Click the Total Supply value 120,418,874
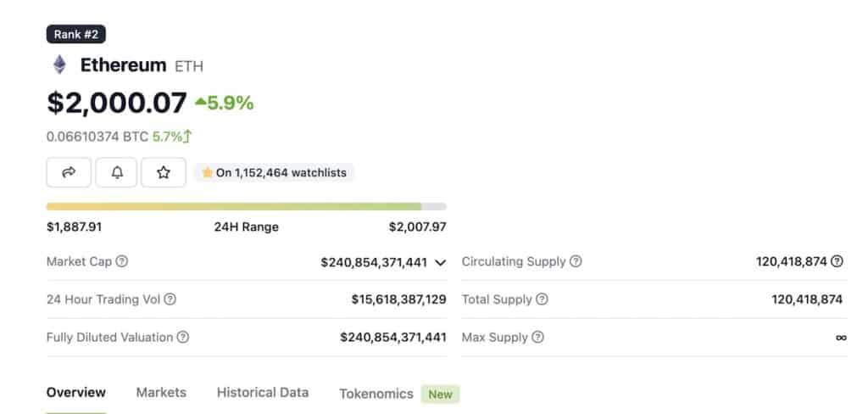The width and height of the screenshot is (868, 414). click(x=807, y=299)
